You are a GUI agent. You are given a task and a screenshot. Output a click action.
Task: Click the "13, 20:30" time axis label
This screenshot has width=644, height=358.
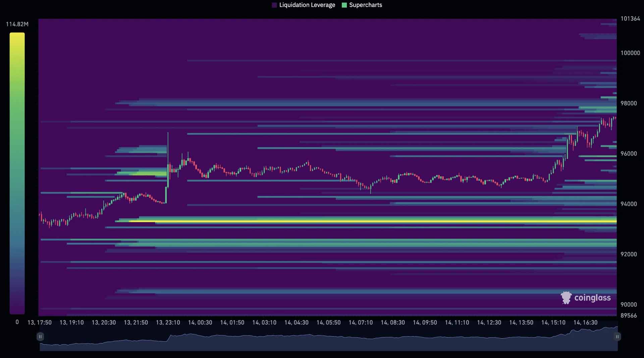click(x=104, y=322)
